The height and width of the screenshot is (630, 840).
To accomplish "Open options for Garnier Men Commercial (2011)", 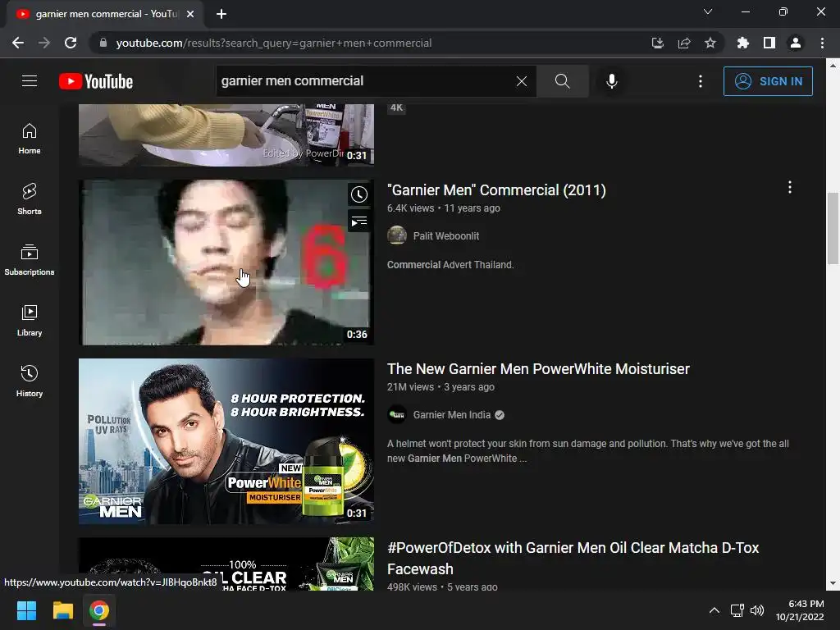I will click(x=790, y=188).
